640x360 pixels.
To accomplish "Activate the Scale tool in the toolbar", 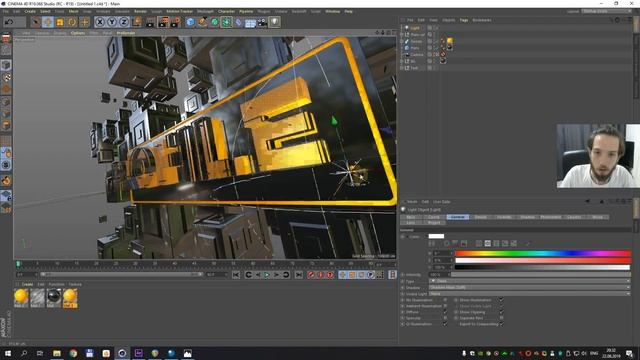I will pos(60,22).
